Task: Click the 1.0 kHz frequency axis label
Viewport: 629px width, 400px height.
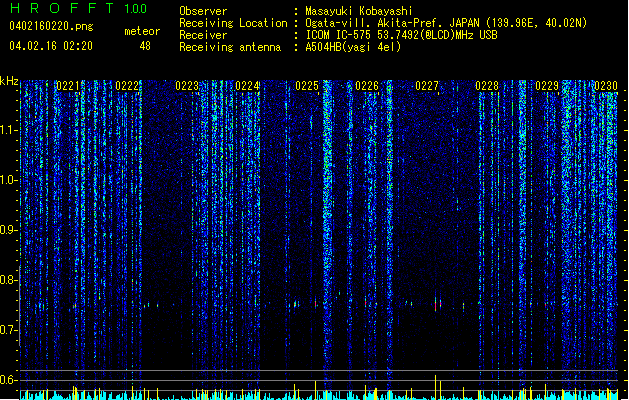Action: pyautogui.click(x=8, y=180)
